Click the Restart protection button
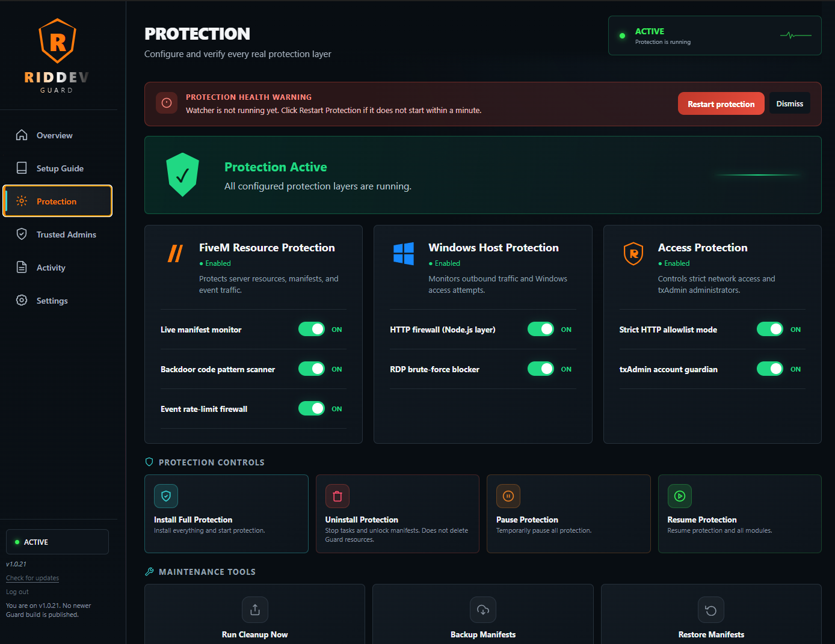This screenshot has height=644, width=835. [x=721, y=103]
